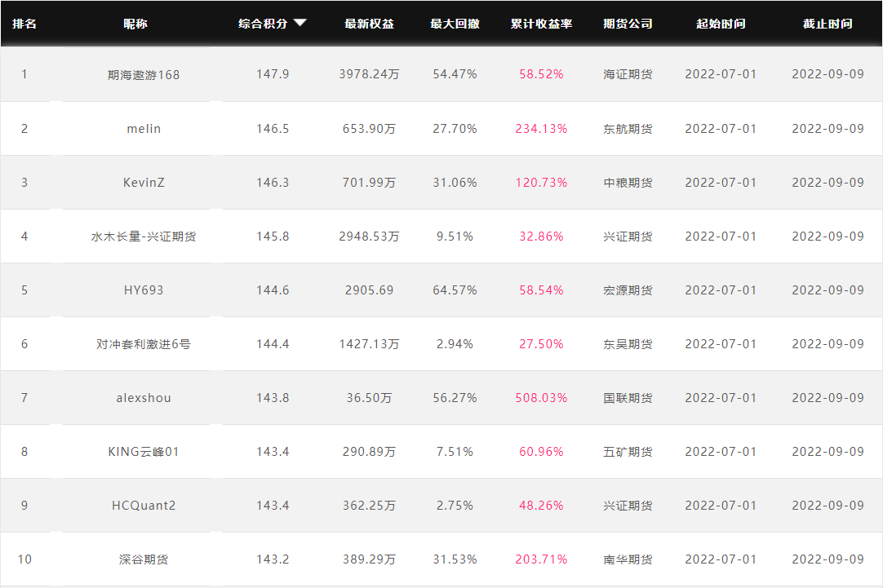Click the equity value 1427.13万
This screenshot has width=883, height=588.
click(369, 344)
